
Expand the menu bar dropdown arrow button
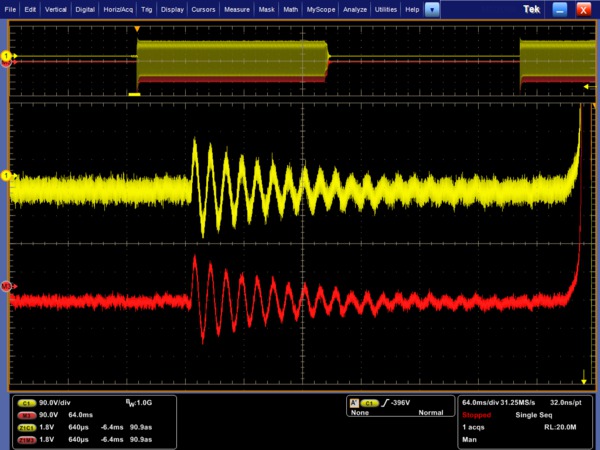coord(431,9)
